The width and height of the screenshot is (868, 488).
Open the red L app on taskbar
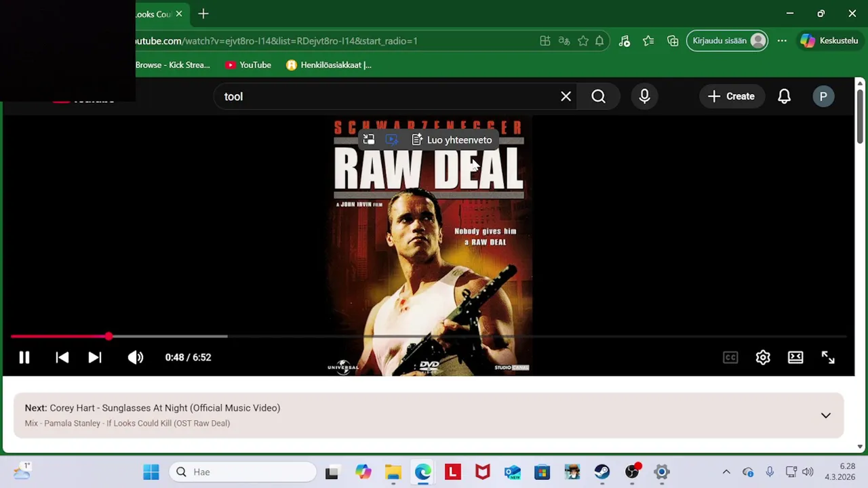point(453,472)
